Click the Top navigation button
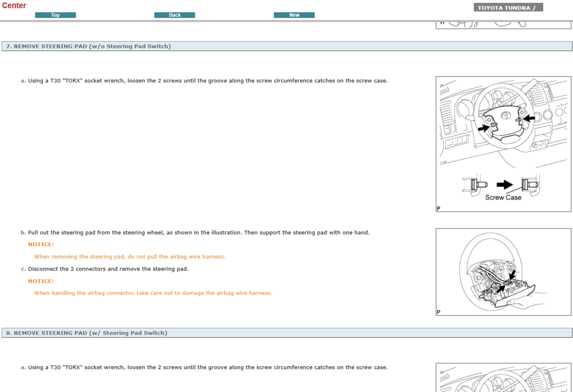 point(55,15)
